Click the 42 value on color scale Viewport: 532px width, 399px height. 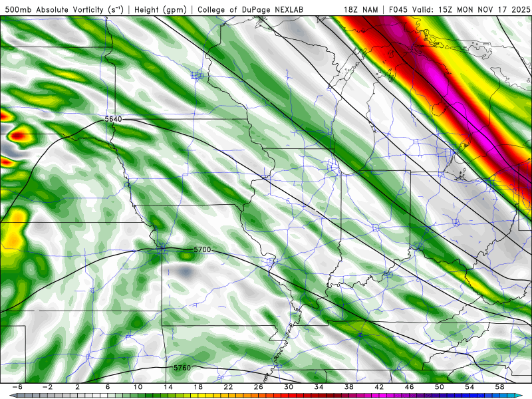379,387
